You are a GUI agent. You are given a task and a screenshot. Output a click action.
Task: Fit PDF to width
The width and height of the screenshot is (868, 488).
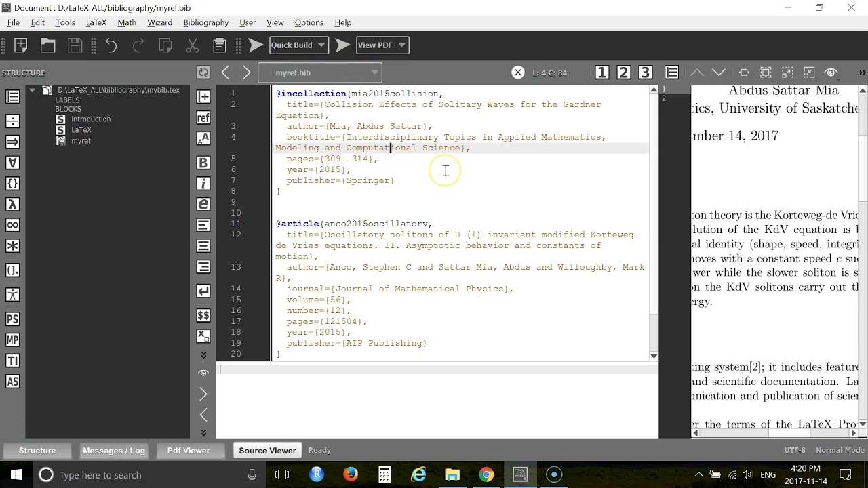pos(744,73)
